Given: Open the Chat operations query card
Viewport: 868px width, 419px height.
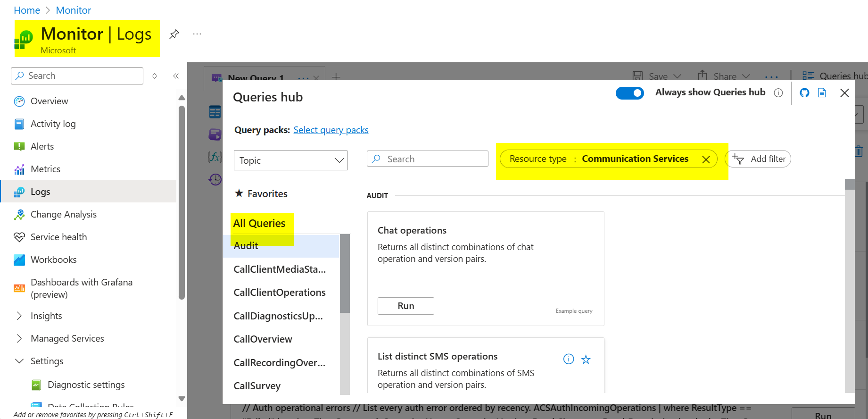Looking at the screenshot, I should (x=486, y=268).
